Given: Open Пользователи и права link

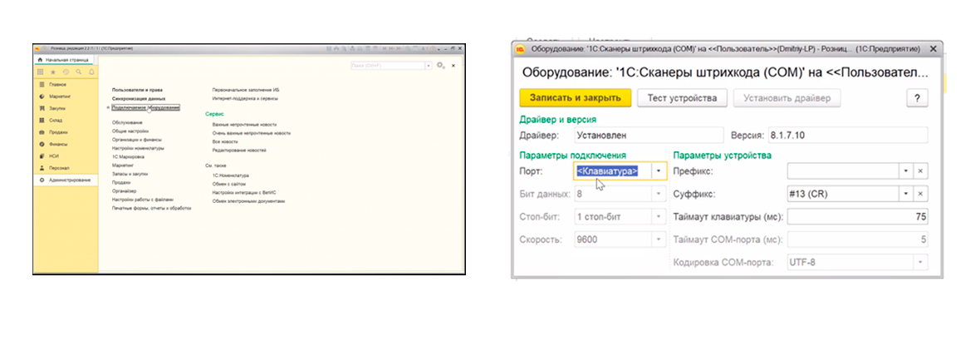Looking at the screenshot, I should click(137, 90).
